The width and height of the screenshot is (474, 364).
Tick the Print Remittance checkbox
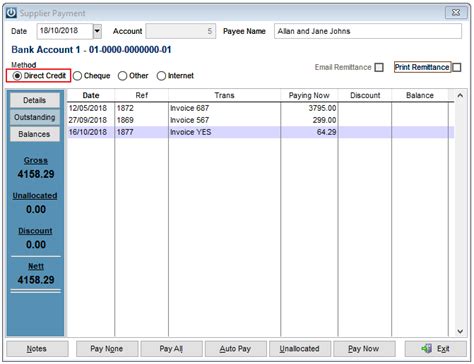pyautogui.click(x=457, y=67)
